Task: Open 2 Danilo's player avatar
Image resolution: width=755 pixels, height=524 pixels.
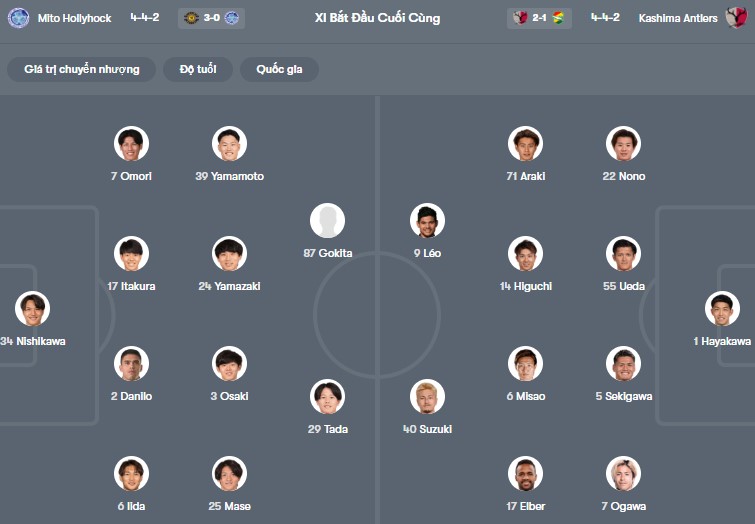Action: 131,364
